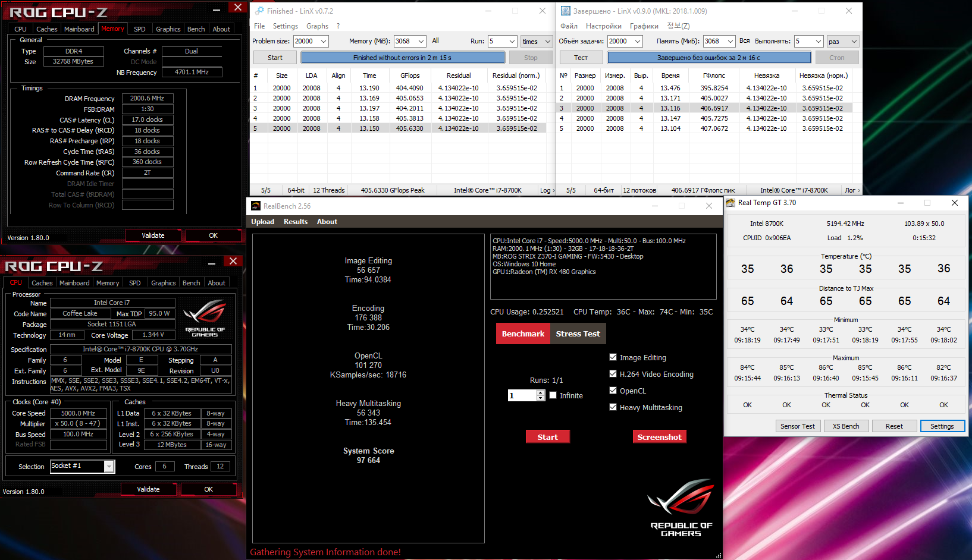Open the Log panel in LinX v0.7.2
The width and height of the screenshot is (972, 560).
pyautogui.click(x=547, y=190)
